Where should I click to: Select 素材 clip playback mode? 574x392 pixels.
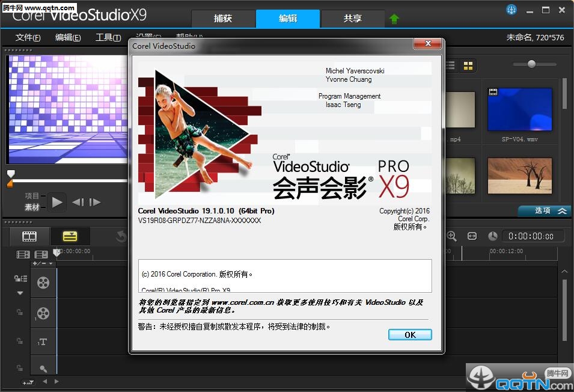pos(32,207)
